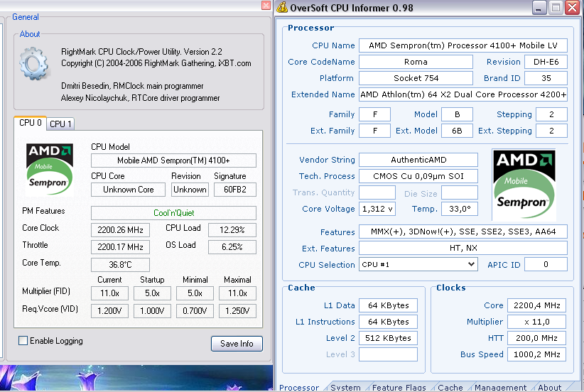Click the Features field listing MMX, SSE
Image resolution: width=584 pixels, height=392 pixels.
coord(463,232)
